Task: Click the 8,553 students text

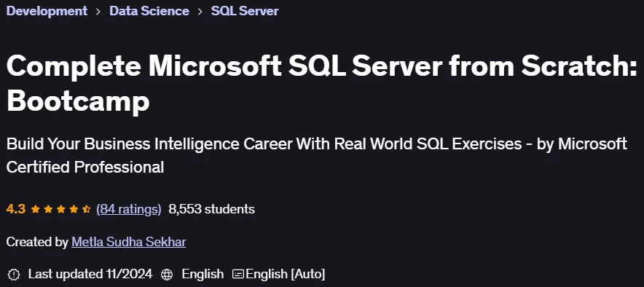Action: pyautogui.click(x=211, y=209)
